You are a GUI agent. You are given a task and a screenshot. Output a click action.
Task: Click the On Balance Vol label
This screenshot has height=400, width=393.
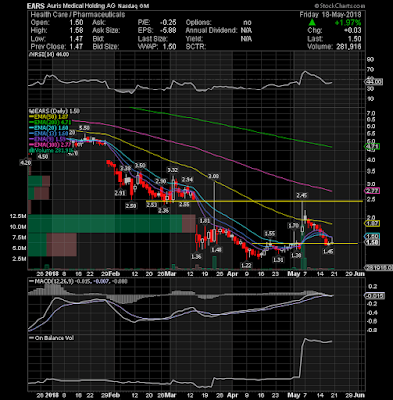tap(49, 338)
